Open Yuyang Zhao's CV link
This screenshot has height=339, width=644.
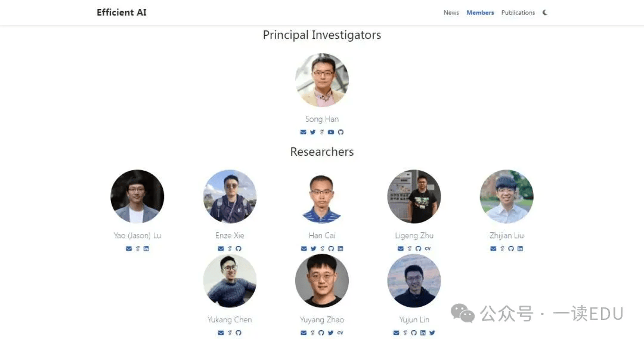tap(340, 333)
